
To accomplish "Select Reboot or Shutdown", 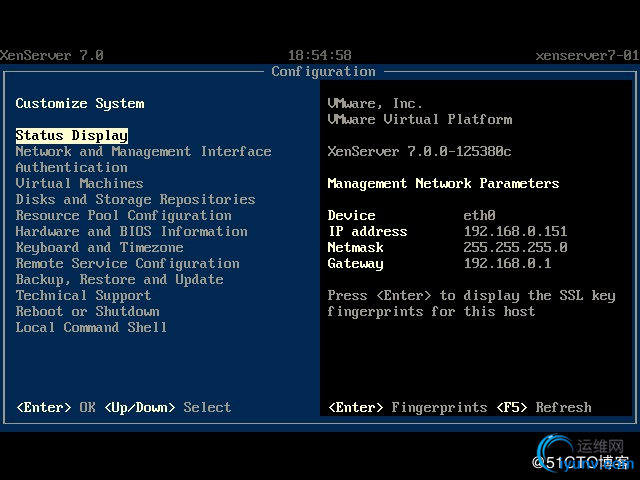I will click(87, 311).
